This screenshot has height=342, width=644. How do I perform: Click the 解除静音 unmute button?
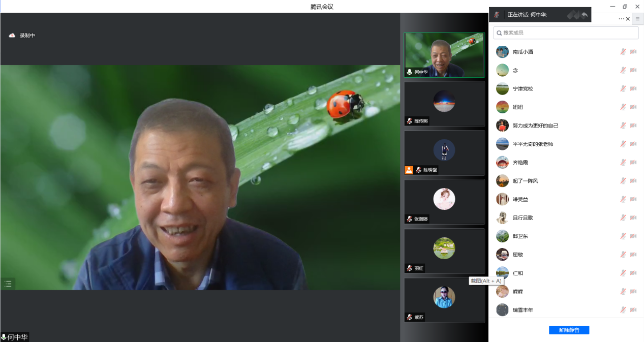pos(569,330)
